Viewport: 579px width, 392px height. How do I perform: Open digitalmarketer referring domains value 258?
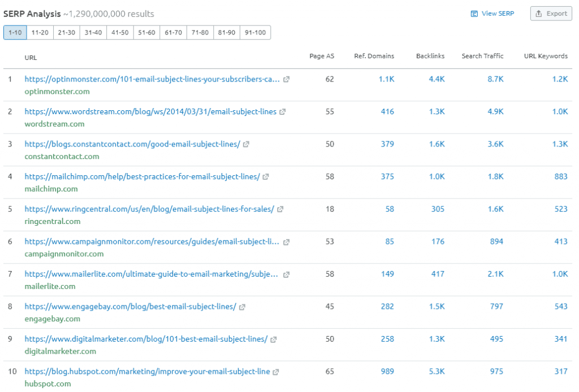[x=387, y=339]
